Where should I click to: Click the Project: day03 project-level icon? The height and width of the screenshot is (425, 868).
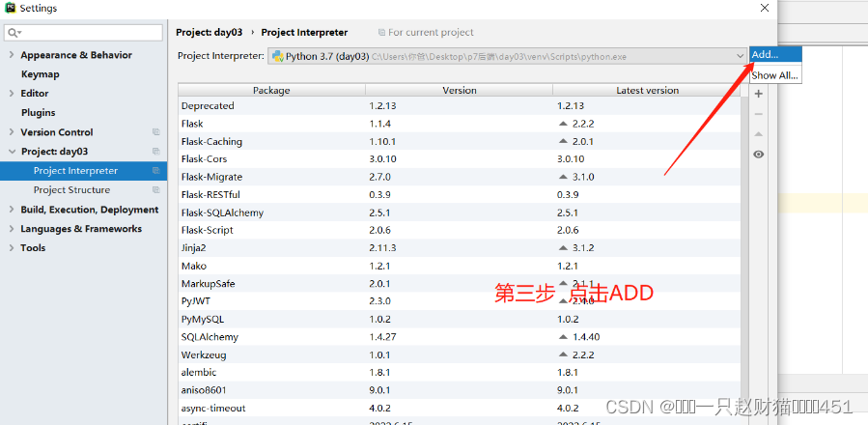156,152
